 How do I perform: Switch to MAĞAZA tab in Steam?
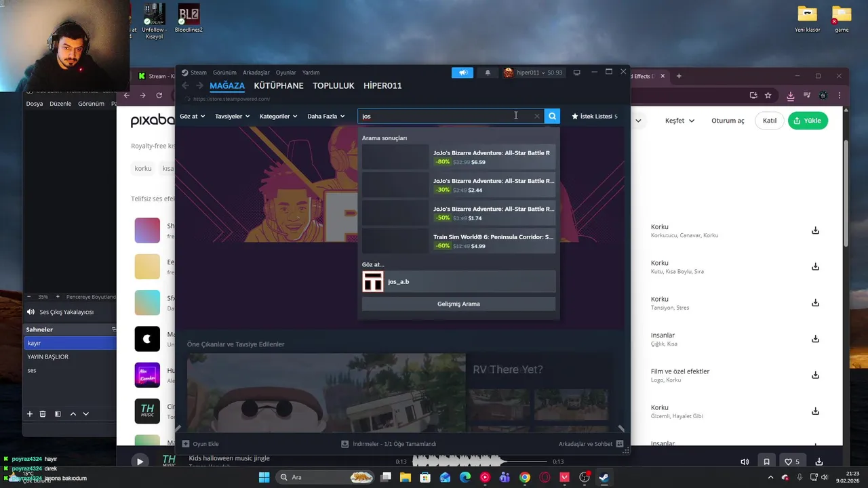click(227, 86)
